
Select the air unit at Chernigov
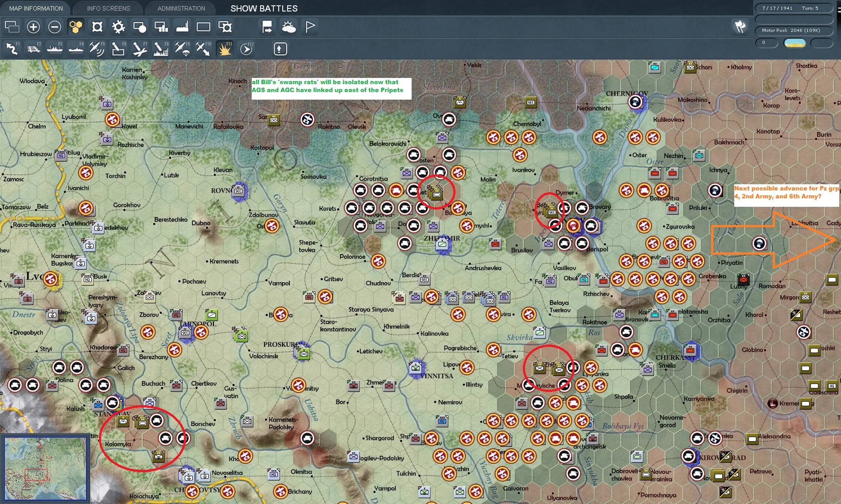click(x=635, y=102)
